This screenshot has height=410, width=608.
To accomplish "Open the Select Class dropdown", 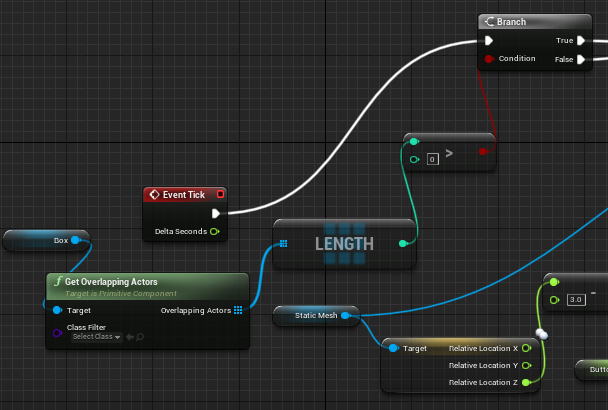I will (97, 337).
